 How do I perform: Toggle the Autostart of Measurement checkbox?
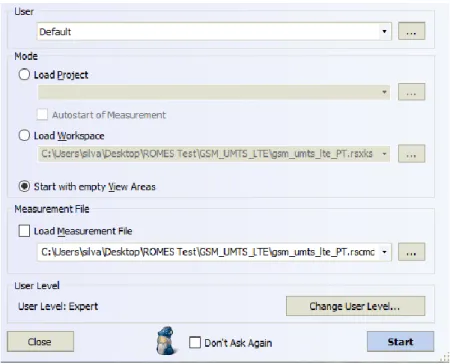[42, 114]
